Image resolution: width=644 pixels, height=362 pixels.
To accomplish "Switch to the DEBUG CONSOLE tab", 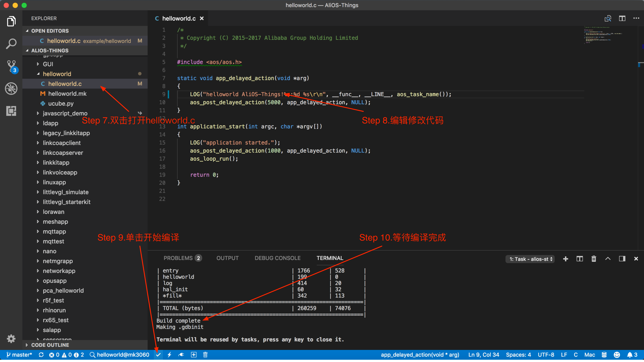I will 277,258.
